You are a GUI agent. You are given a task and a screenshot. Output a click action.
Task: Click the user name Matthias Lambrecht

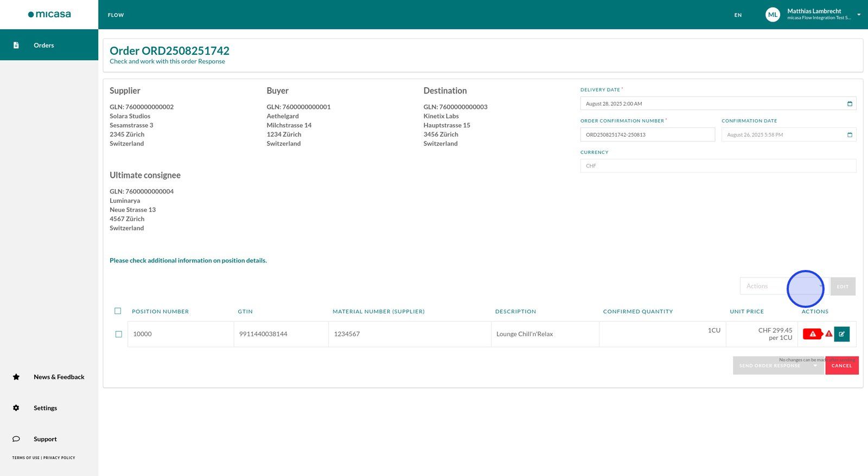814,11
